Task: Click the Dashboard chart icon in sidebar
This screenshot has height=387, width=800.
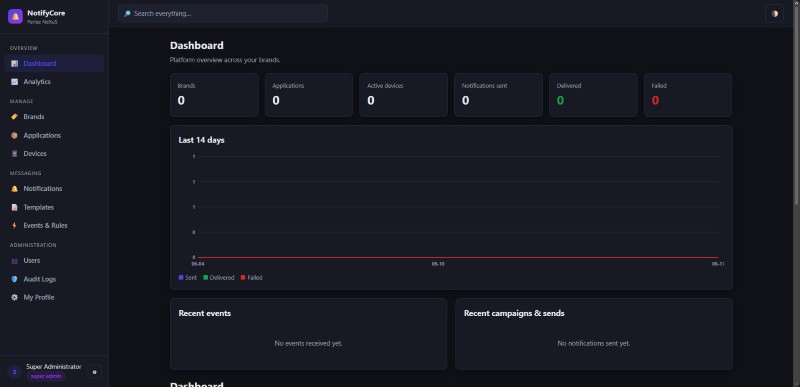Action: coord(14,64)
